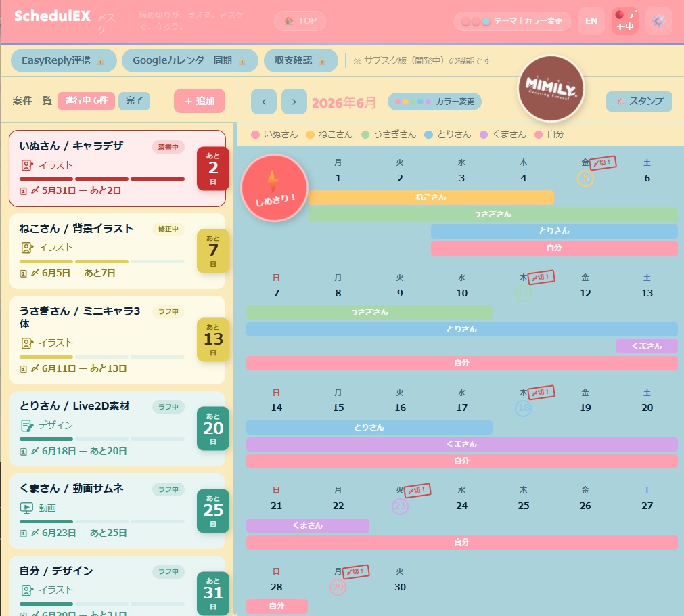Click とりさん legend item

tap(448, 135)
